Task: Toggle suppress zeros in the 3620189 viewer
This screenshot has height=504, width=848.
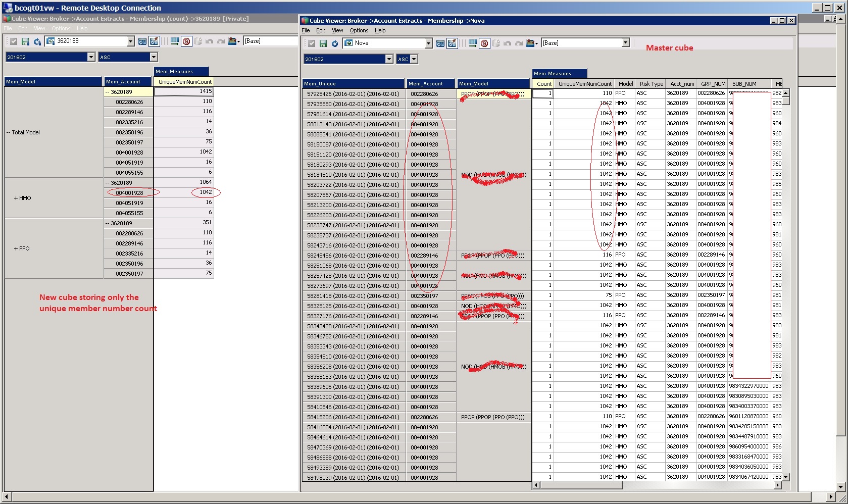Action: pos(186,41)
